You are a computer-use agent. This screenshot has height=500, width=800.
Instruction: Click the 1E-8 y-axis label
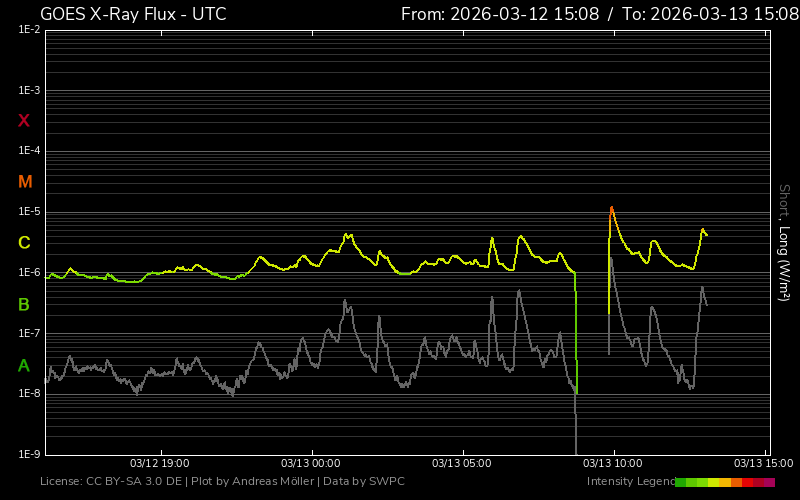(x=29, y=393)
